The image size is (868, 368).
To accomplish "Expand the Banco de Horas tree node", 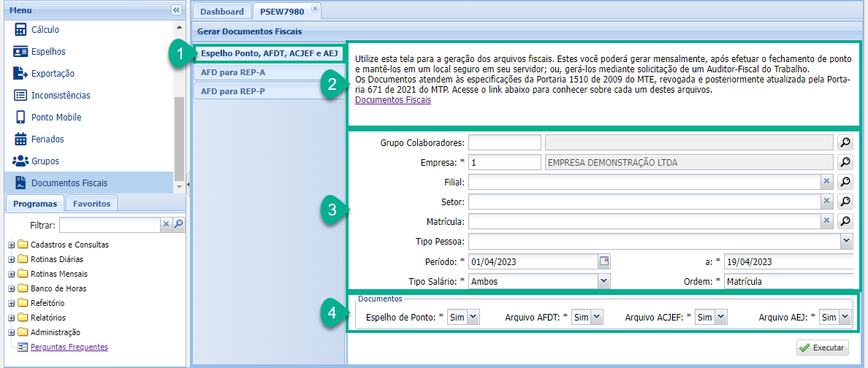I will pyautogui.click(x=11, y=289).
